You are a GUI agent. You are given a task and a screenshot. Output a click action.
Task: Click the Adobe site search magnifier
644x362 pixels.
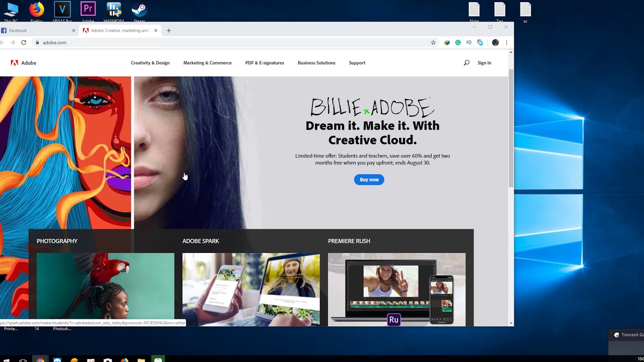coord(466,63)
